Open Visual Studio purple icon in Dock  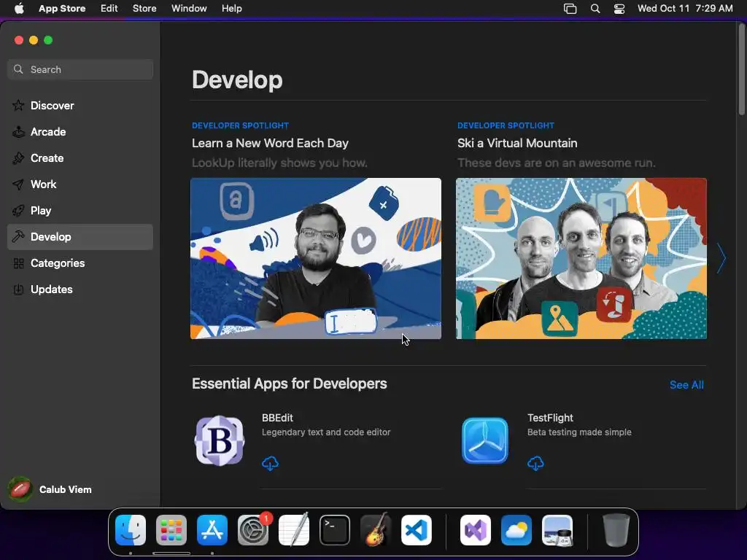(x=476, y=530)
